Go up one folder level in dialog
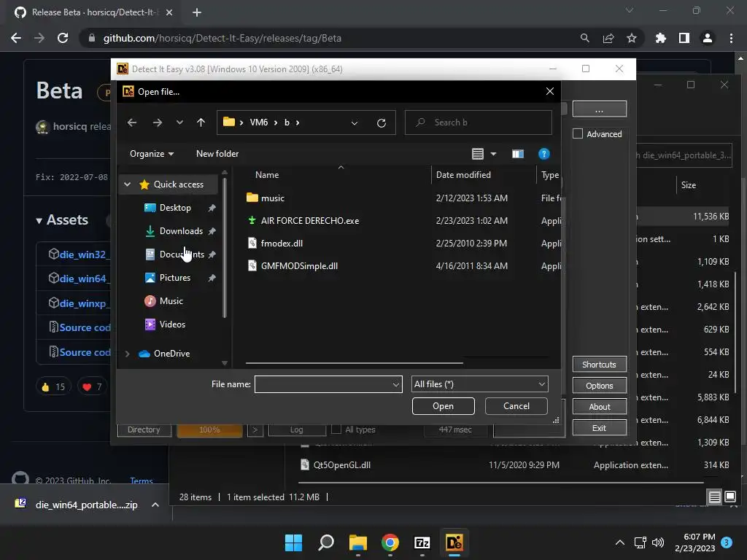 click(x=201, y=122)
